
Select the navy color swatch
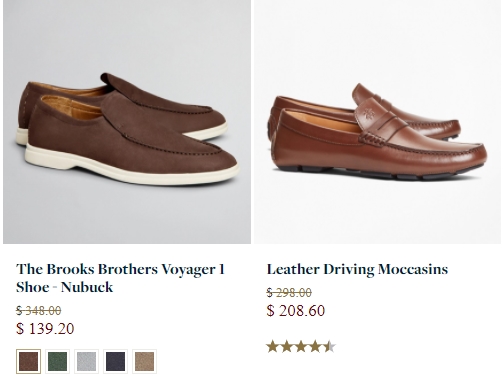115,361
